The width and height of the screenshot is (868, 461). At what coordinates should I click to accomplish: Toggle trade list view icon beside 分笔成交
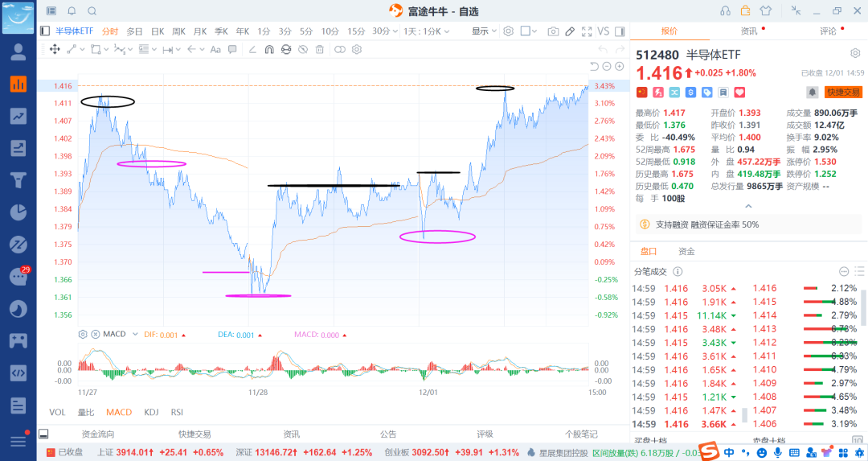pyautogui.click(x=858, y=271)
